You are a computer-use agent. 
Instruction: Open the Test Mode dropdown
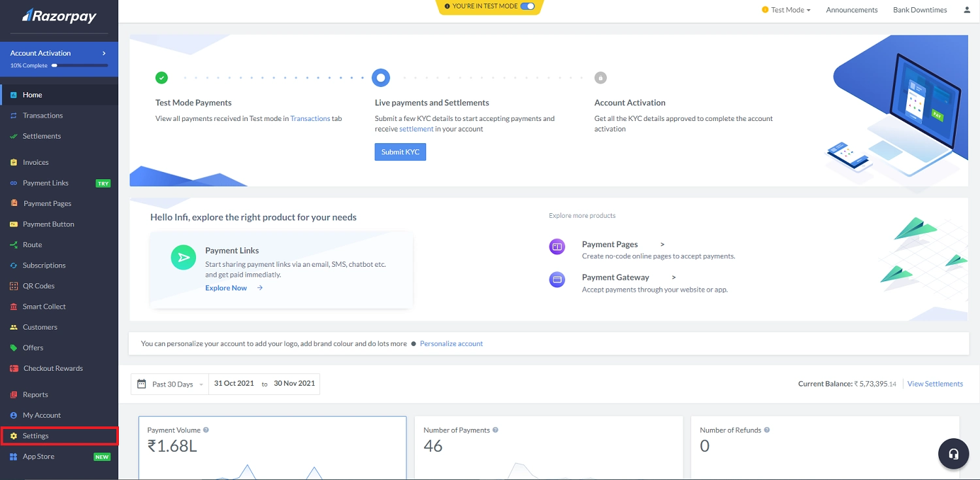[786, 10]
